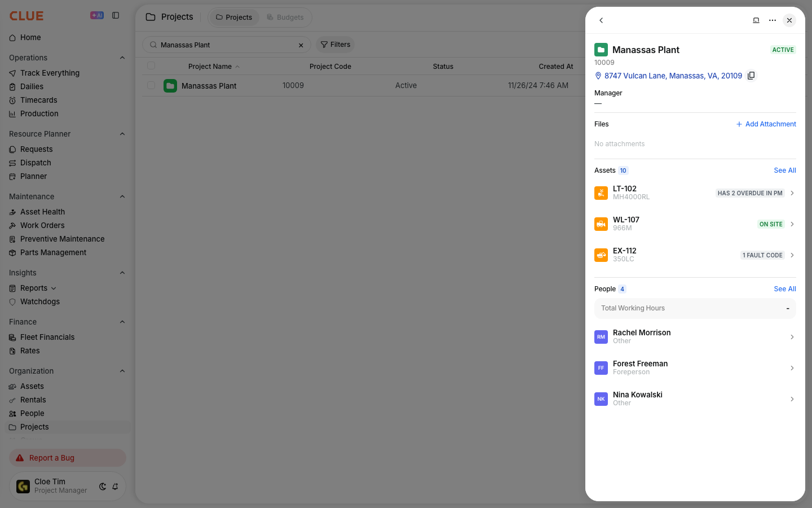Click Nina Kowalski's NK avatar
The image size is (812, 508).
pyautogui.click(x=601, y=399)
